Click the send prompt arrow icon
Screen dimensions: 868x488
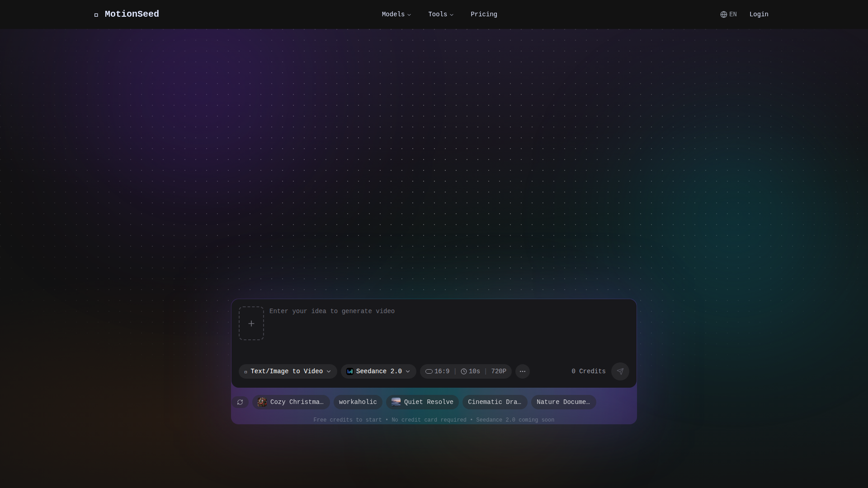[x=620, y=371]
